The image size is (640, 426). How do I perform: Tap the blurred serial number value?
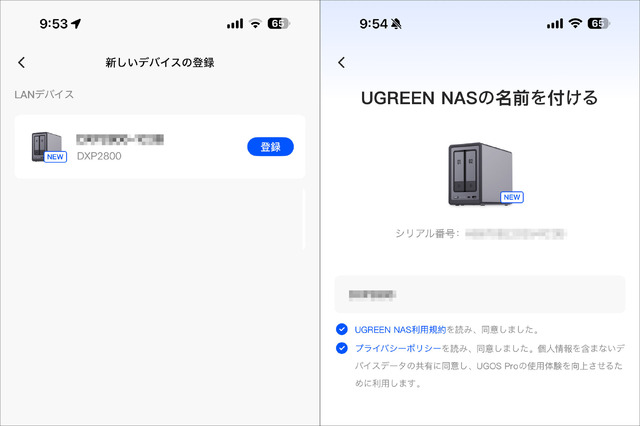click(515, 234)
